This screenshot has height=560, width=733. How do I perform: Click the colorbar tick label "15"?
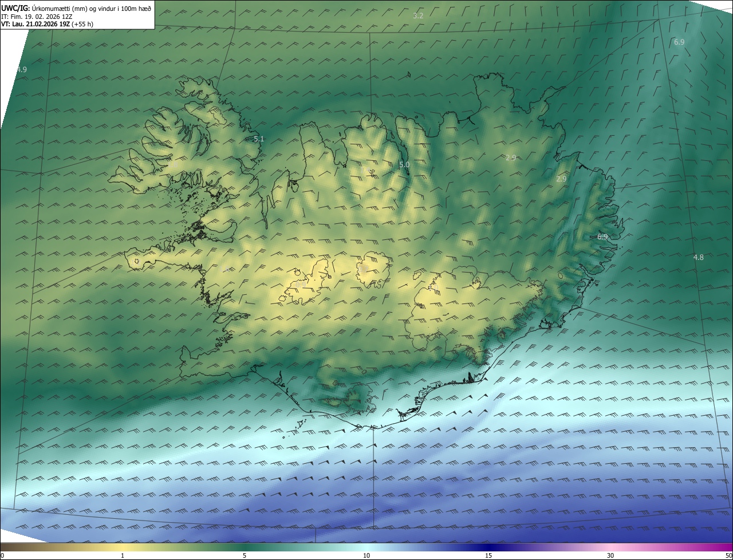(x=488, y=555)
